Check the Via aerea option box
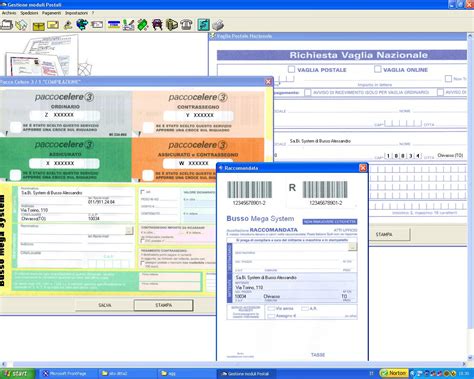The image size is (474, 379). [x=271, y=309]
